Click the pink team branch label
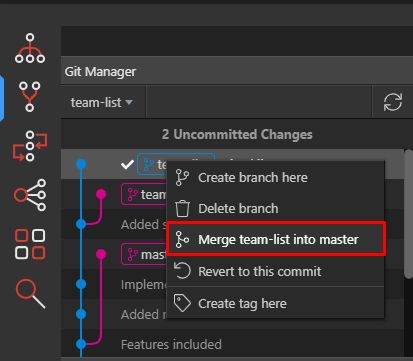 point(144,194)
